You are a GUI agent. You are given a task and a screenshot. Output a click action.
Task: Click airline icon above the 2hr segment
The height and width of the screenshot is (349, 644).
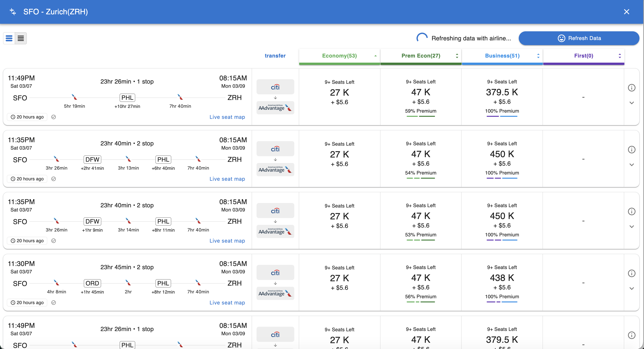pyautogui.click(x=128, y=282)
